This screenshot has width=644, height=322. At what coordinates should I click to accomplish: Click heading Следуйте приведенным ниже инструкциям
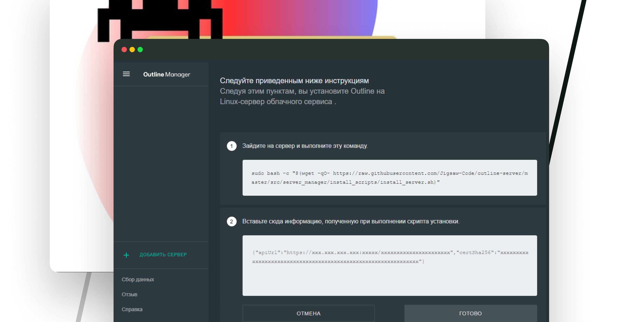[x=294, y=80]
